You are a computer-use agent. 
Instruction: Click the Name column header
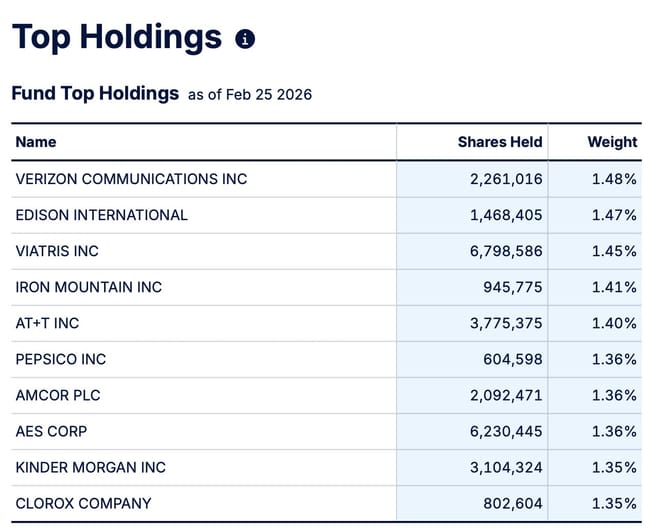pyautogui.click(x=36, y=142)
